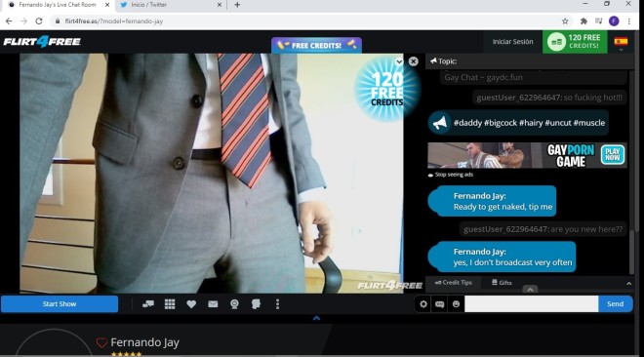Click the Topic megaphone icon

tap(433, 60)
